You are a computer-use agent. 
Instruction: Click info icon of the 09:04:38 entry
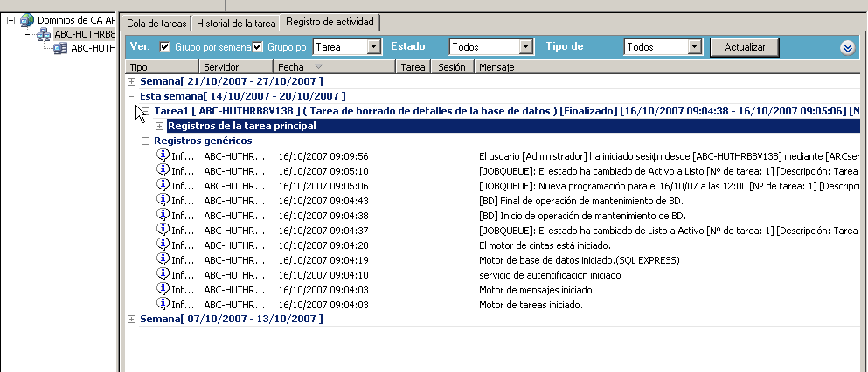(163, 215)
